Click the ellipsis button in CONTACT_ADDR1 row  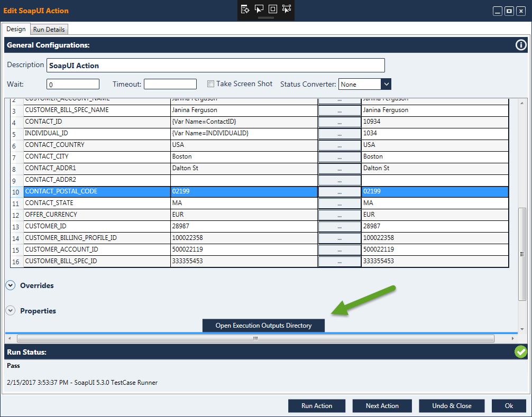[x=340, y=169]
